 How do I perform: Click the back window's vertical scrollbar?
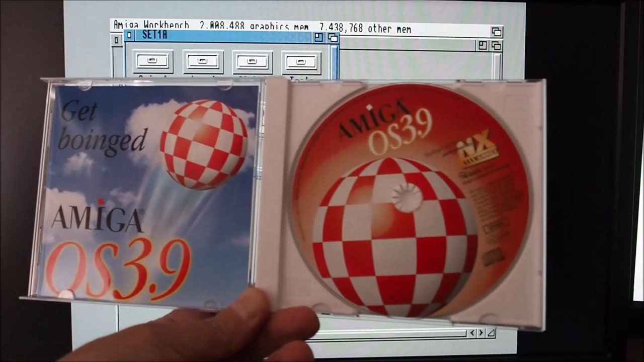tap(497, 65)
